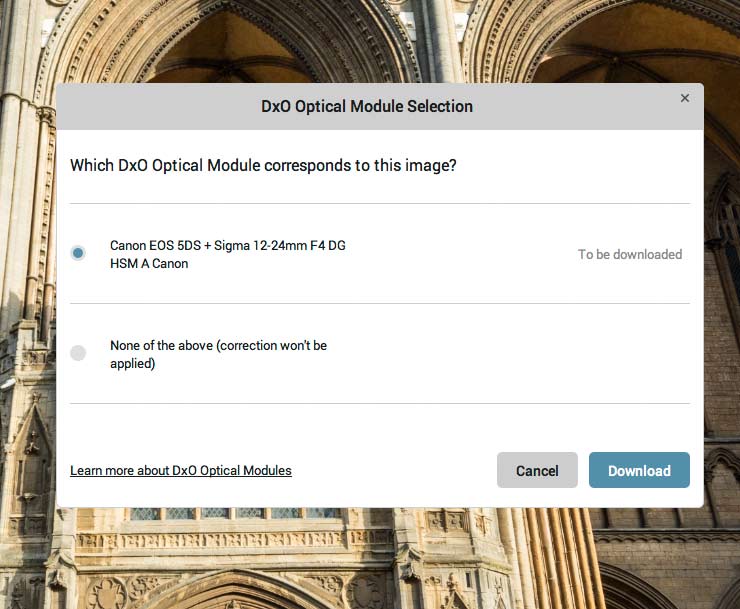Click 'Canon EOS 5DS + Sigma 12-24mm F4 DG' label
This screenshot has height=609, width=740.
(x=227, y=254)
